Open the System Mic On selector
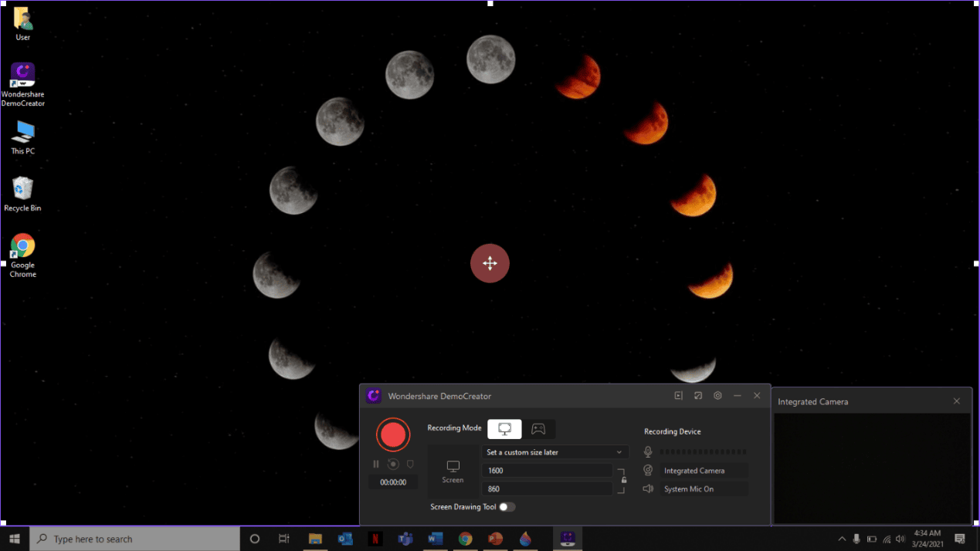 pos(704,489)
